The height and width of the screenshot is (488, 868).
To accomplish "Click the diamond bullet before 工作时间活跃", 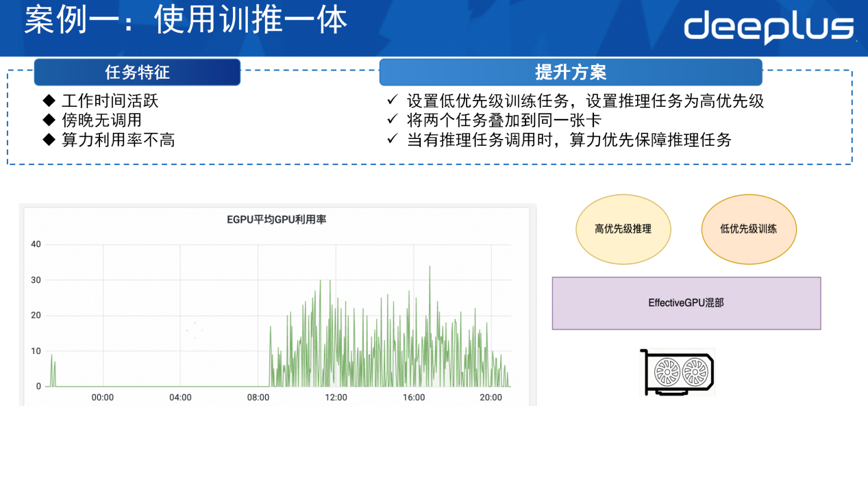I will coord(49,101).
